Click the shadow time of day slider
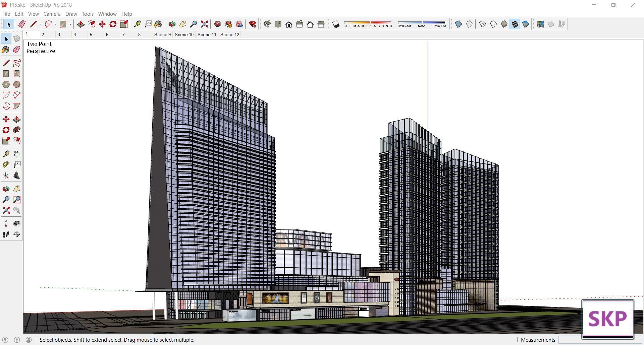 [x=422, y=24]
